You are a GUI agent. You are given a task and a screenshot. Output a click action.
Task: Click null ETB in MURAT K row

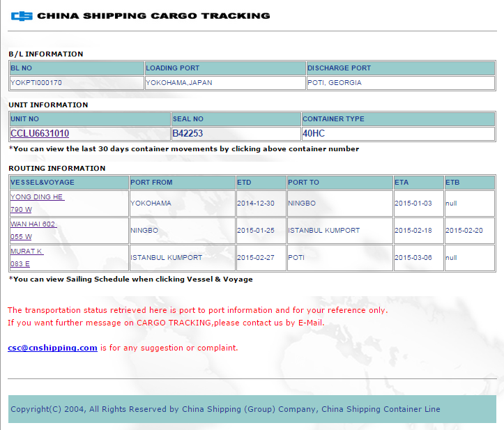(451, 257)
